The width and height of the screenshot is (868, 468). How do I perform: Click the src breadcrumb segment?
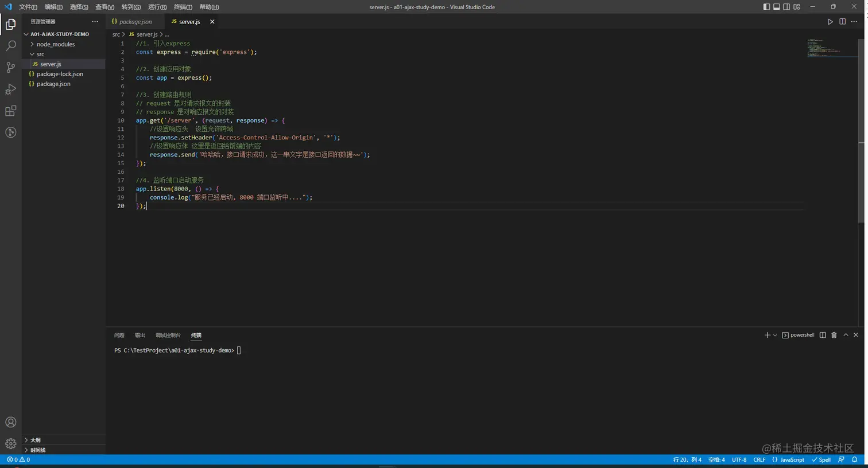click(116, 34)
